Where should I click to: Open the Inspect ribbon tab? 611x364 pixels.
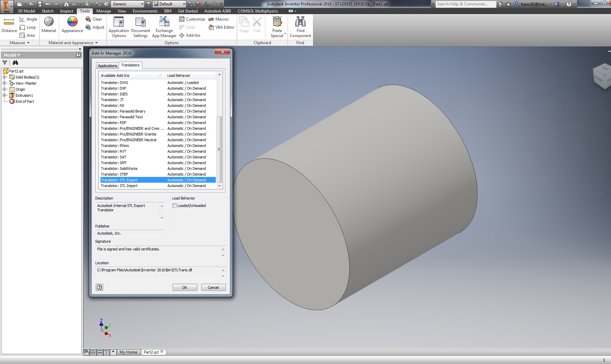pyautogui.click(x=66, y=11)
